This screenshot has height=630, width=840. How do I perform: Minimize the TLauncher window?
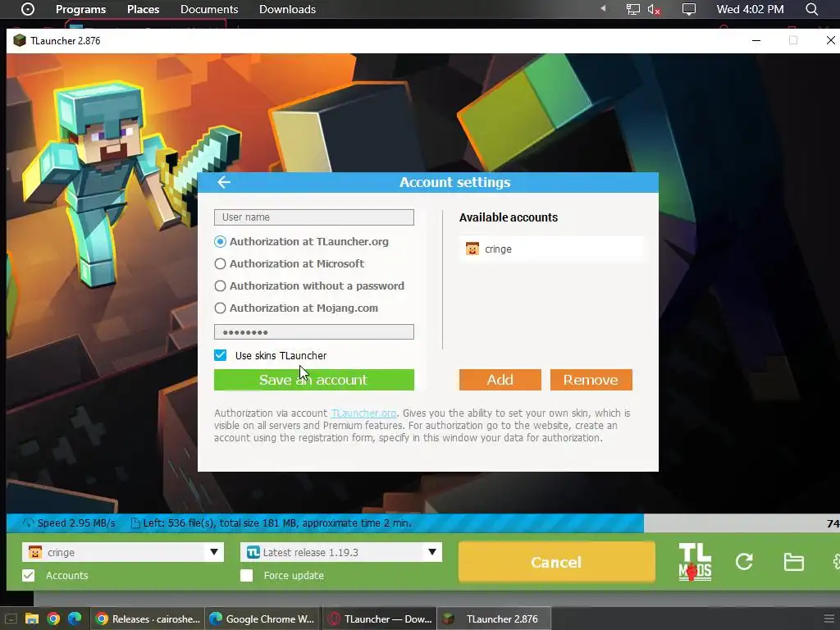point(756,40)
